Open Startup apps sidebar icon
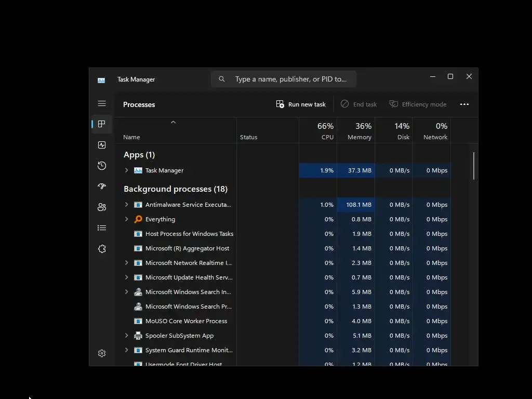Image resolution: width=532 pixels, height=399 pixels. pos(102,187)
